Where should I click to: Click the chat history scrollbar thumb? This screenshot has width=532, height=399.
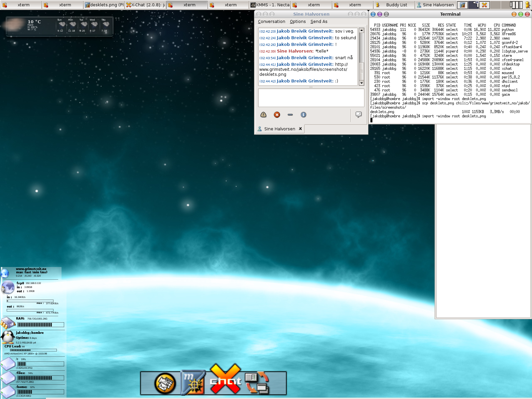point(362,71)
